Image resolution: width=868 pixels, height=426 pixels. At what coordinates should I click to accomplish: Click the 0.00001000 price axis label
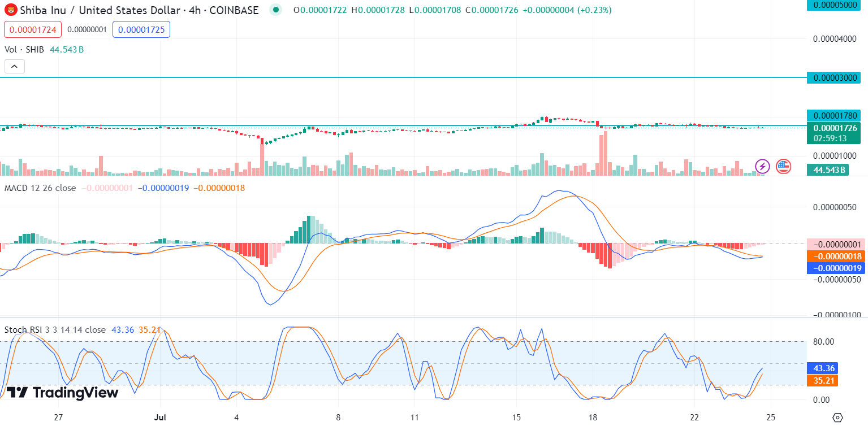pyautogui.click(x=835, y=155)
